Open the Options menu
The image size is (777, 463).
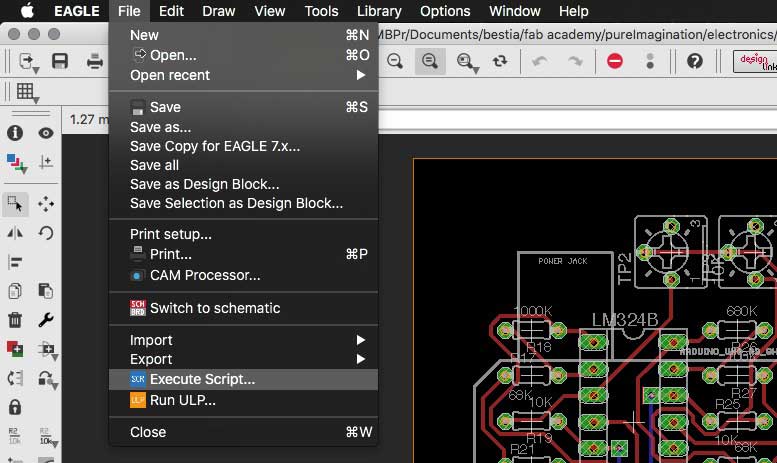(x=445, y=11)
